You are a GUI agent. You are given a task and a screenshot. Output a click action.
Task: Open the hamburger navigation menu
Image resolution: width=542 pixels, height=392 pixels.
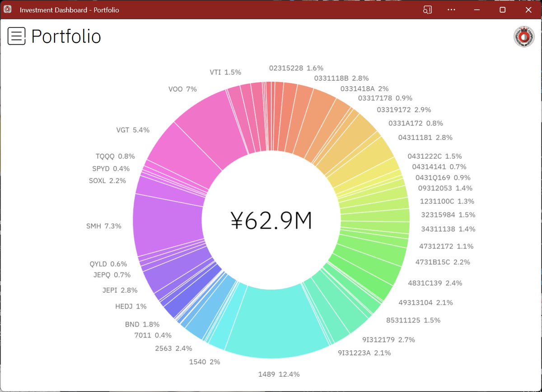pos(17,36)
